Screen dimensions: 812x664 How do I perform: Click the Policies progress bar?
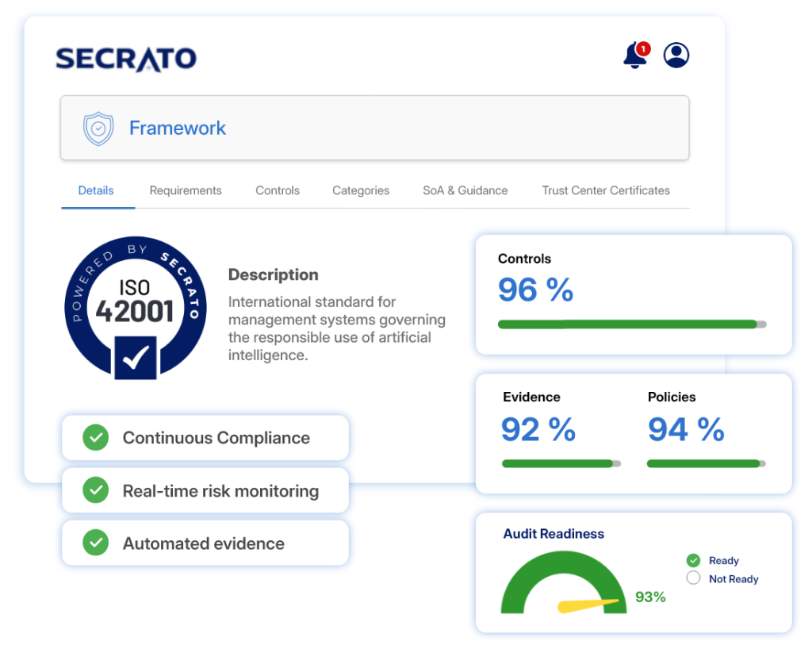[x=707, y=463]
